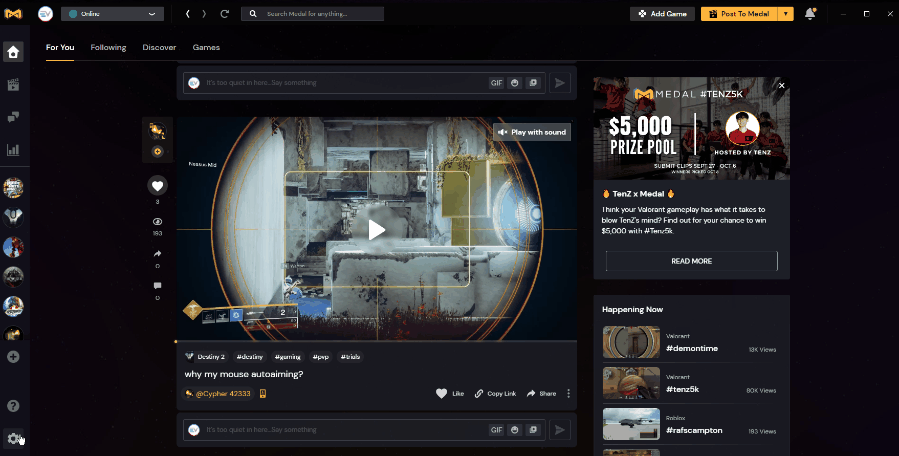Open the $5,000 Prize Pool banner image
This screenshot has height=456, width=899.
point(691,128)
